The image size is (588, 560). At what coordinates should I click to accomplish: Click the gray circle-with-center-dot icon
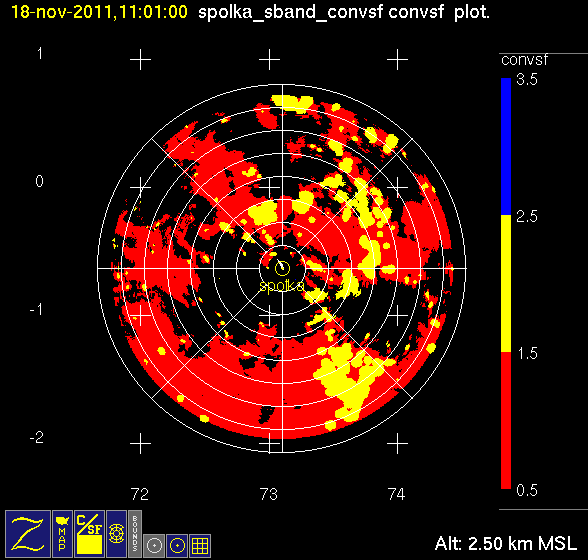[154, 546]
